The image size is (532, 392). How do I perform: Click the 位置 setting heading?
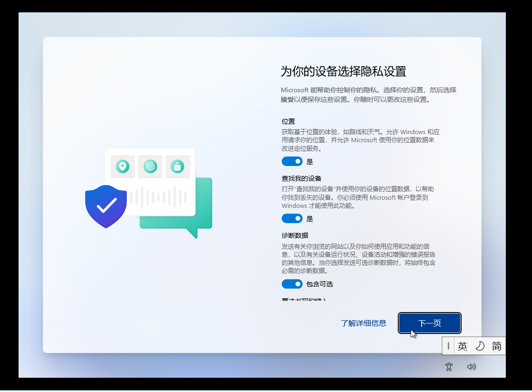click(288, 121)
